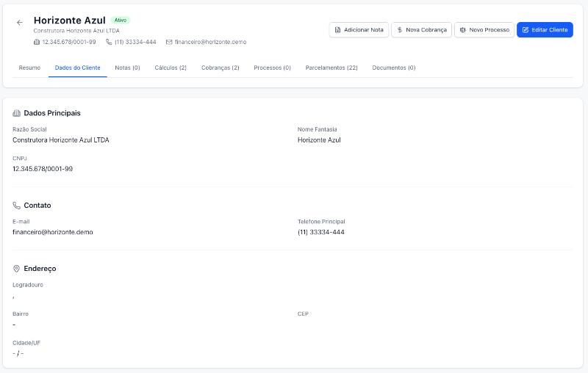
Task: Open the Cálculos (2) tab
Action: (x=171, y=68)
